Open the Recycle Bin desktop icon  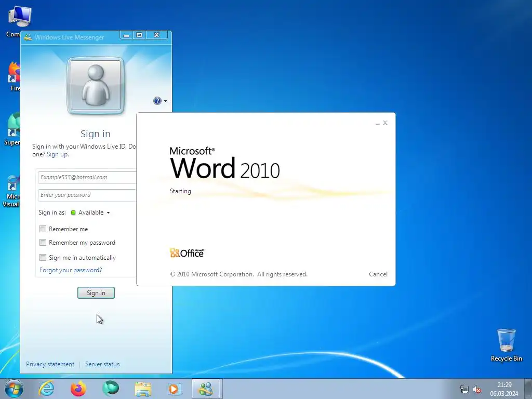(506, 345)
